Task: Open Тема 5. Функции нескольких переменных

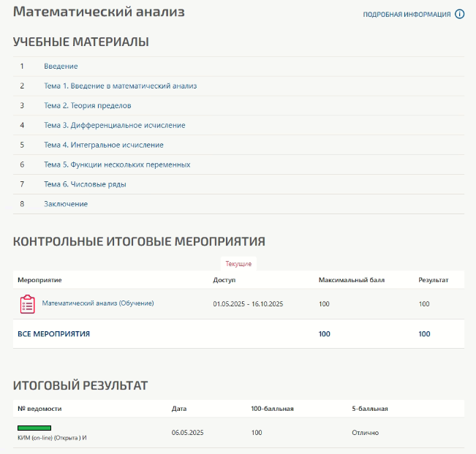Action: (x=117, y=165)
